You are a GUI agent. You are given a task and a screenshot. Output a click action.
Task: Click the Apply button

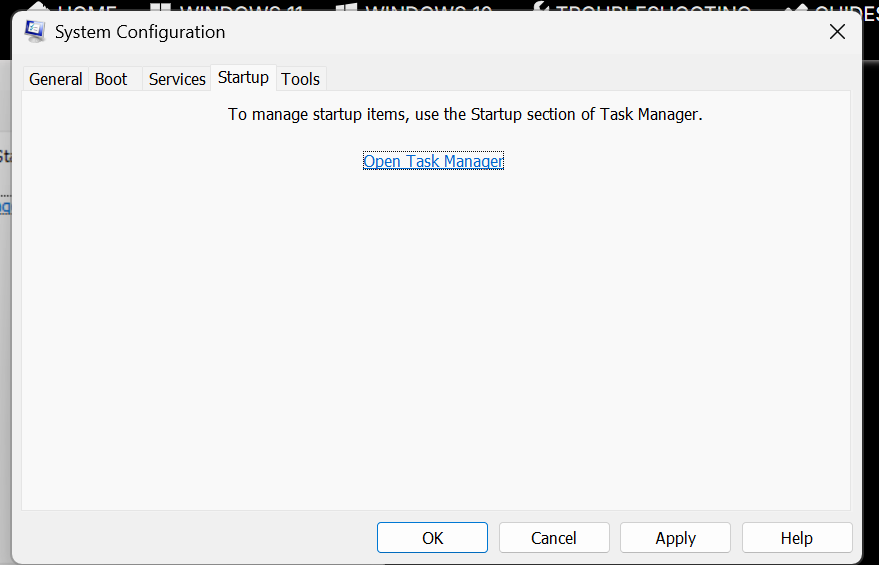(x=675, y=538)
